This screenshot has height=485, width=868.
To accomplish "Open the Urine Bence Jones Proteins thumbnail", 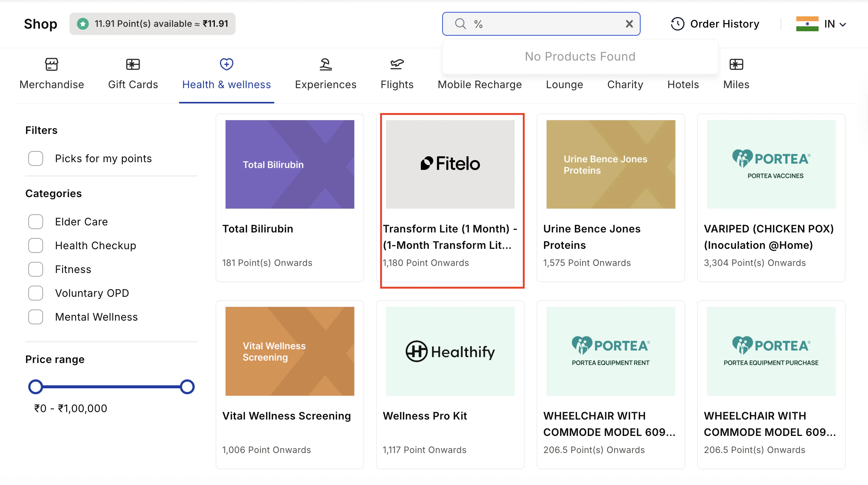I will click(610, 164).
